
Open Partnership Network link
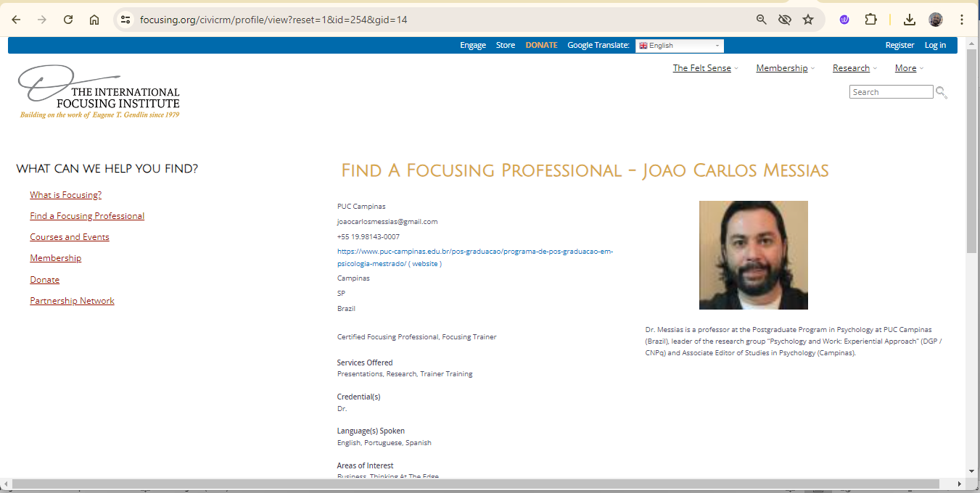72,301
